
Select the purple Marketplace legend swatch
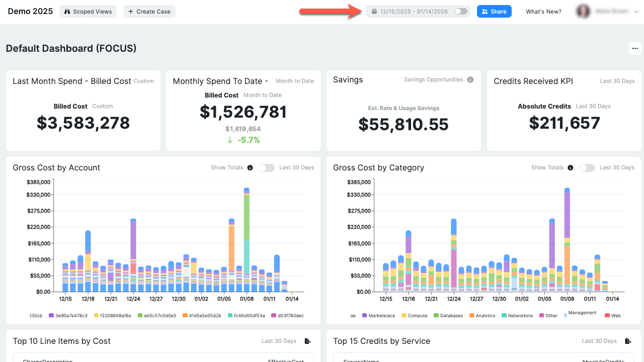tap(364, 316)
